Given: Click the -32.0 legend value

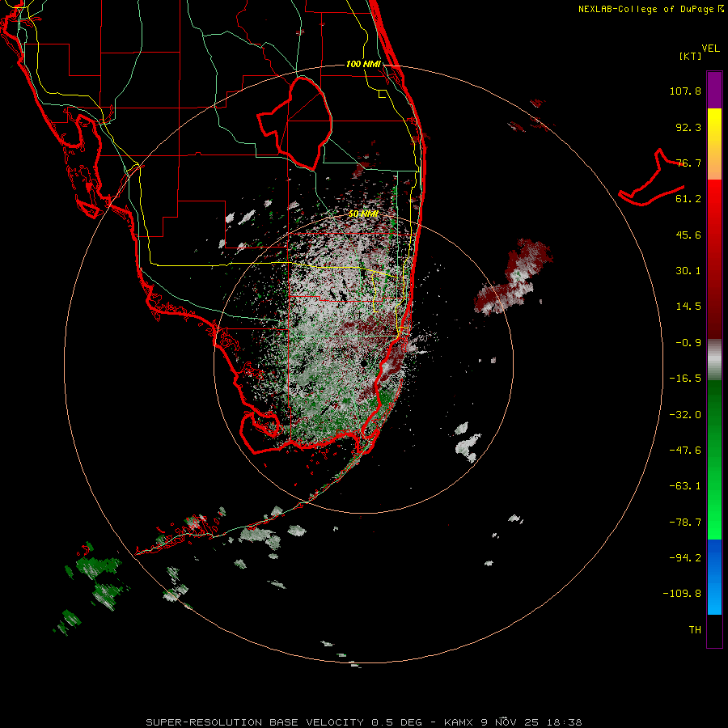Looking at the screenshot, I should point(685,415).
